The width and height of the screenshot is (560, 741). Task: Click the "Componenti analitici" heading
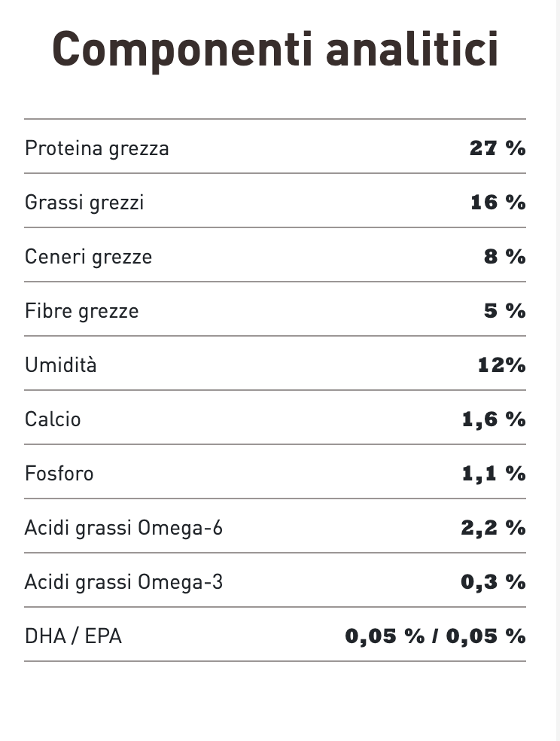coord(275,50)
